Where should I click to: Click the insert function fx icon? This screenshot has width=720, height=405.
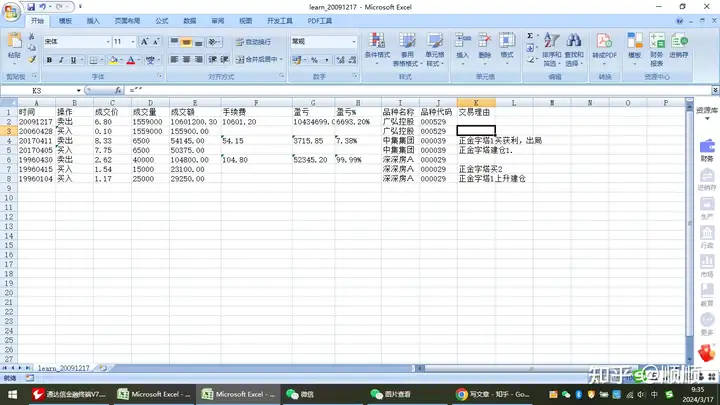point(118,90)
